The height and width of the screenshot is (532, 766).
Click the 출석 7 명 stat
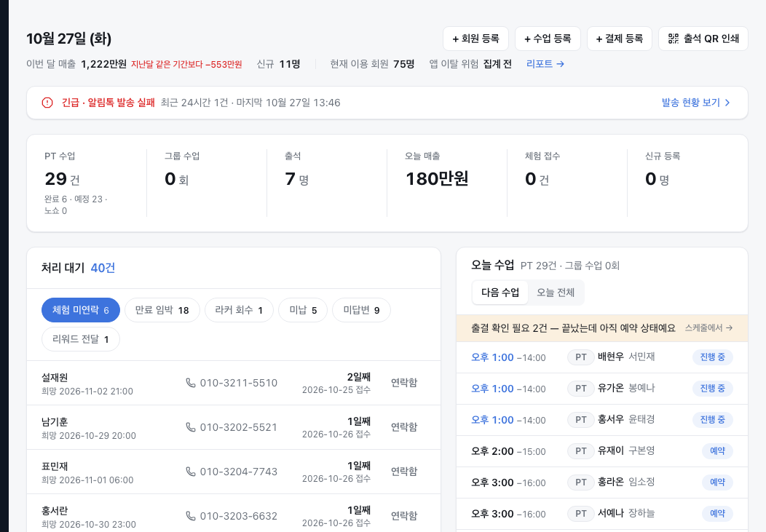point(327,183)
